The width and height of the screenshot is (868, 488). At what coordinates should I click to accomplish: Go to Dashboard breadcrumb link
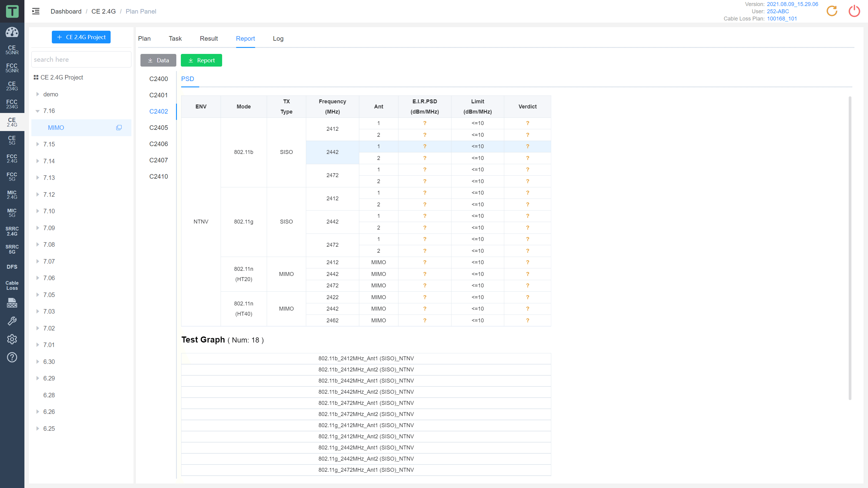66,11
